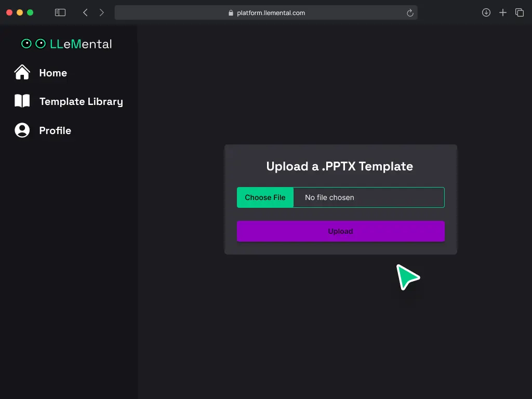Reload the page using refresh icon
Viewport: 532px width, 399px height.
pos(410,12)
